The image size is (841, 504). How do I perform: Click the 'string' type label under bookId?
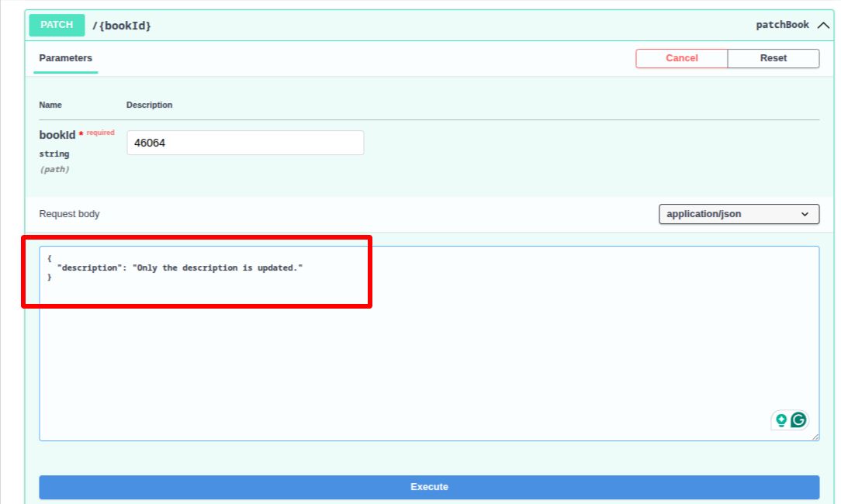pyautogui.click(x=54, y=154)
